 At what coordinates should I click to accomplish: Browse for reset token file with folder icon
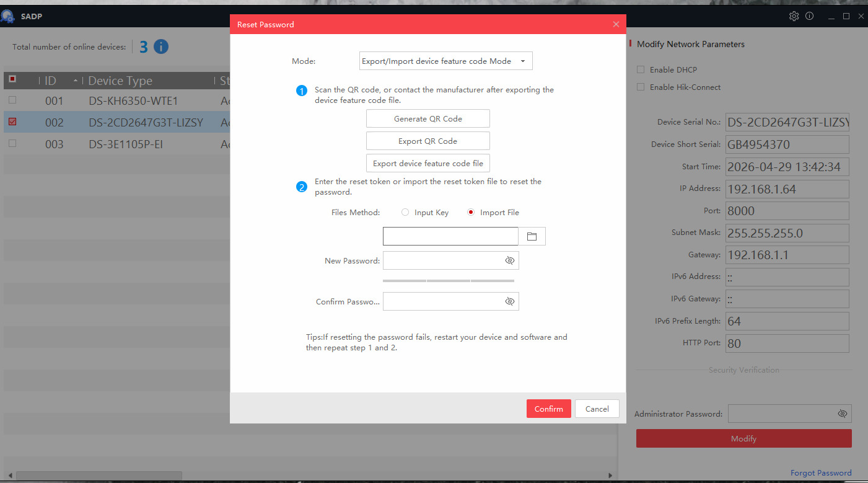(x=532, y=236)
